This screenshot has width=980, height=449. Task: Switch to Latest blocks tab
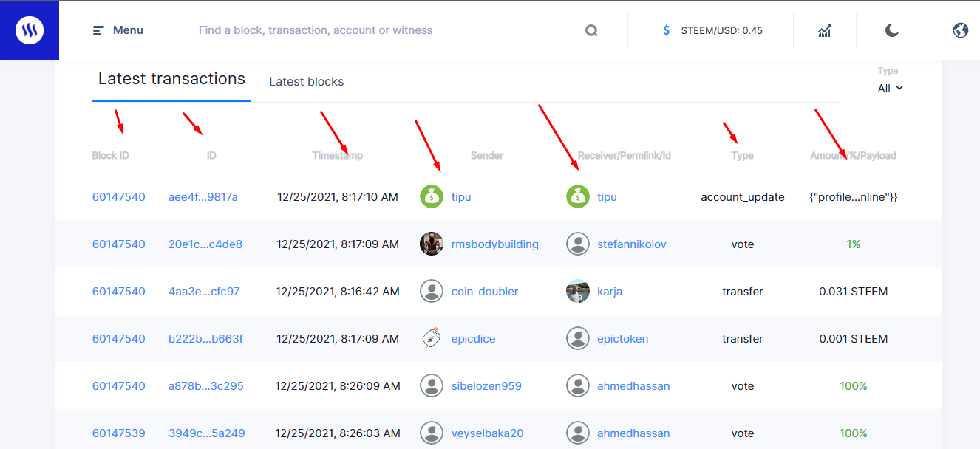click(x=306, y=82)
